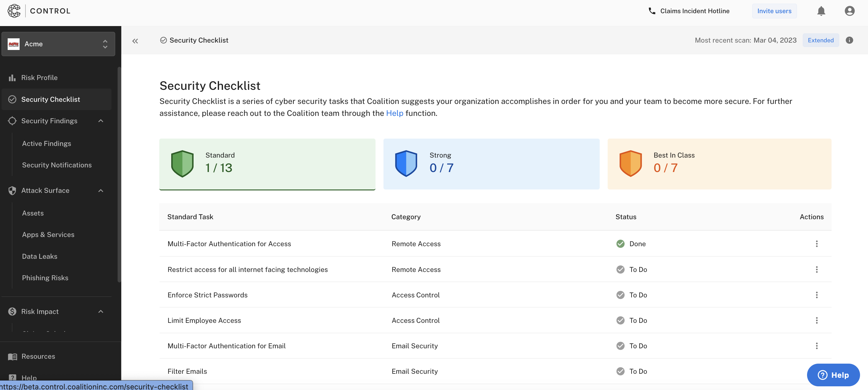Screen dimensions: 868x390
Task: Open actions menu for Enforce Strict Passwords
Action: [817, 295]
